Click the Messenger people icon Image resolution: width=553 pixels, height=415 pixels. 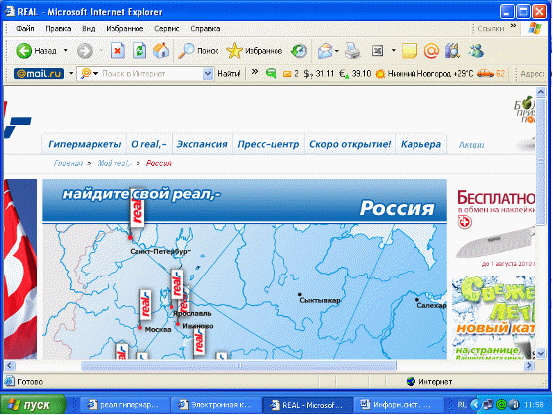coord(476,51)
